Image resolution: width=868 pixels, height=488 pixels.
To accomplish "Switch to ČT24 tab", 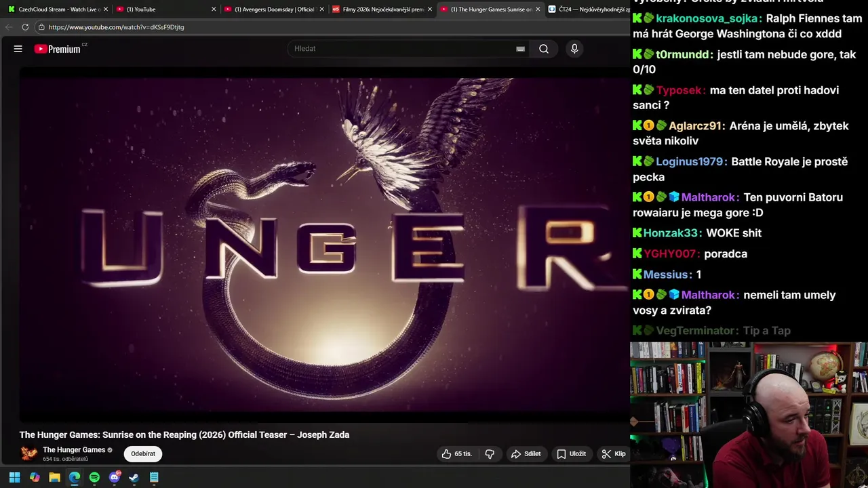I will point(588,9).
